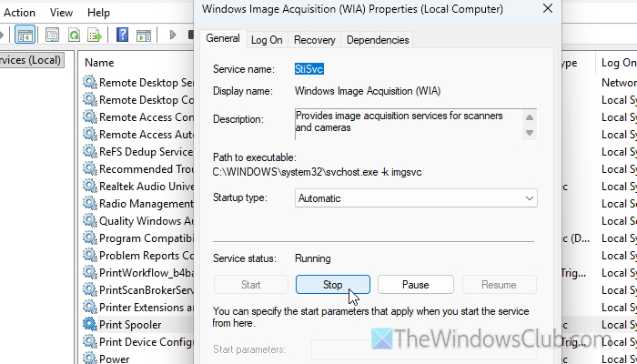Click the StiSvc service name field
637x364 pixels.
point(308,69)
